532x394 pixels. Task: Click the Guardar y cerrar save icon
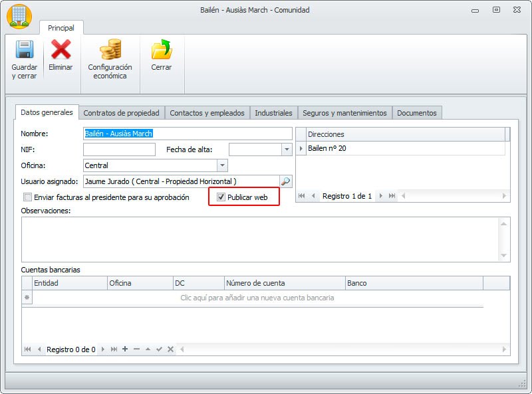coord(25,49)
